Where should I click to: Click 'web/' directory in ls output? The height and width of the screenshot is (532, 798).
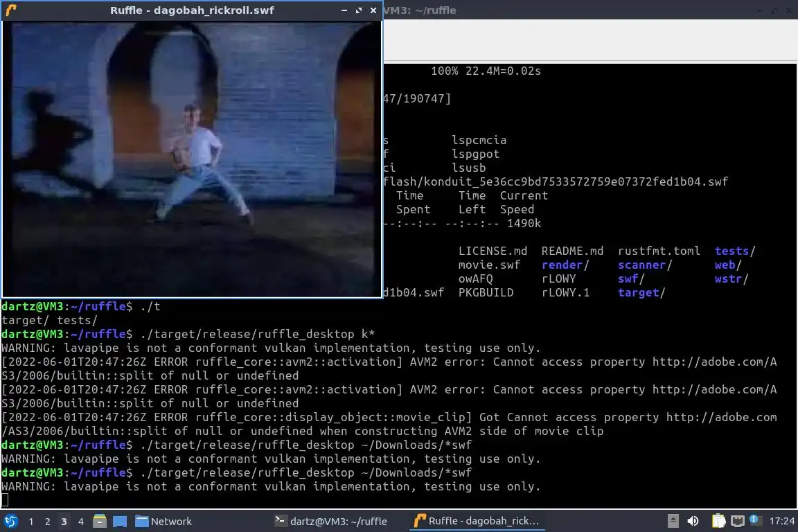tap(728, 265)
